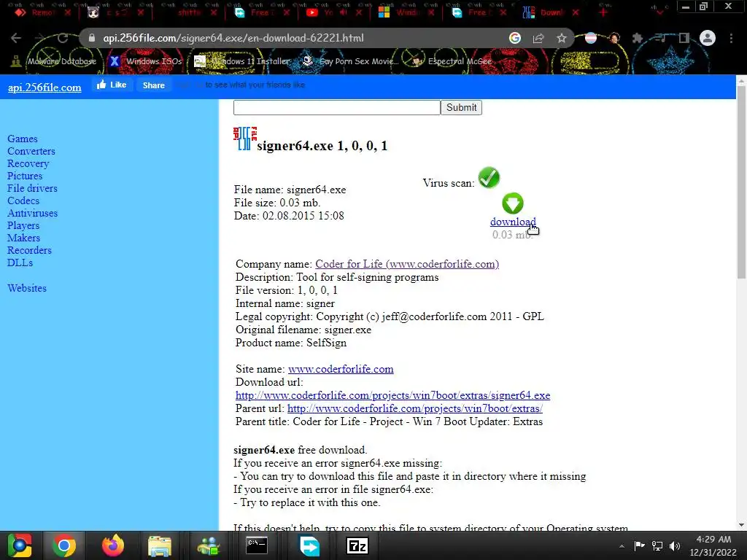Open 7-Zip from the taskbar

tap(357, 545)
